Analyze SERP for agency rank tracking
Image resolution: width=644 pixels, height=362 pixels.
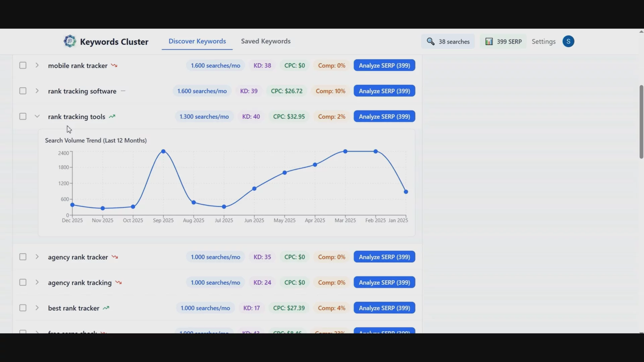point(384,282)
